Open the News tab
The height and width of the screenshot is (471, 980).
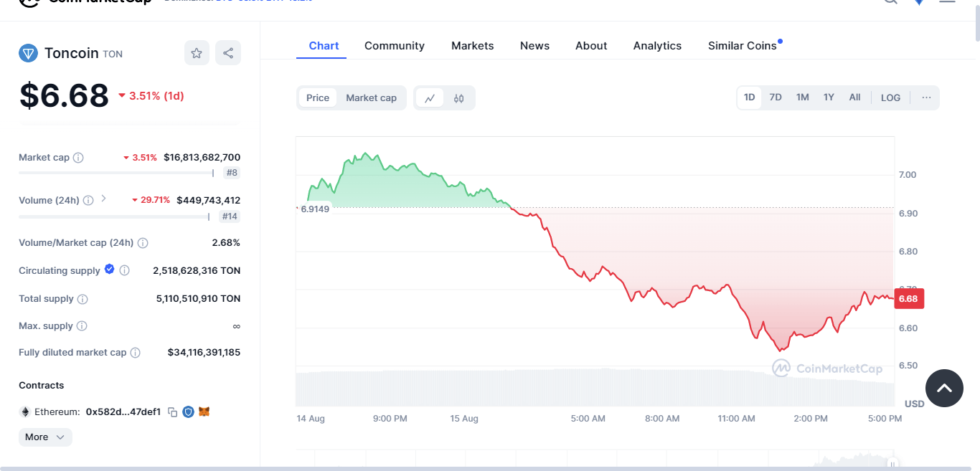click(534, 46)
